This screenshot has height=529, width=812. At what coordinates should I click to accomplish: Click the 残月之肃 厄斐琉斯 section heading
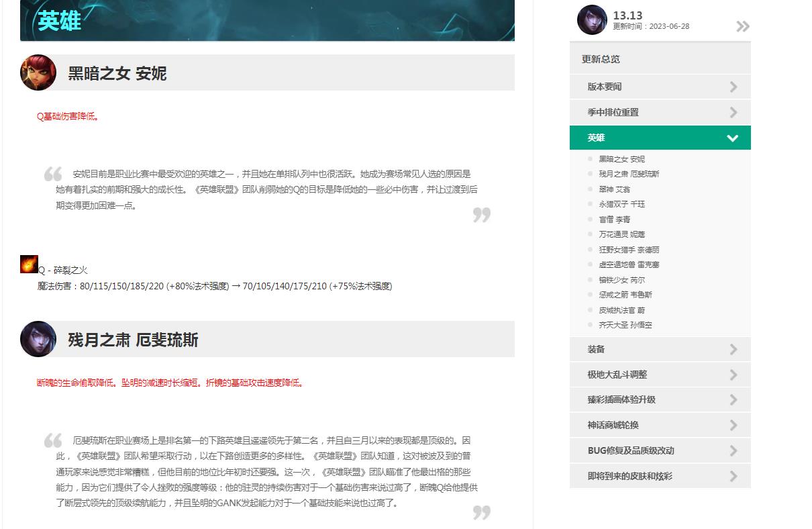click(133, 340)
